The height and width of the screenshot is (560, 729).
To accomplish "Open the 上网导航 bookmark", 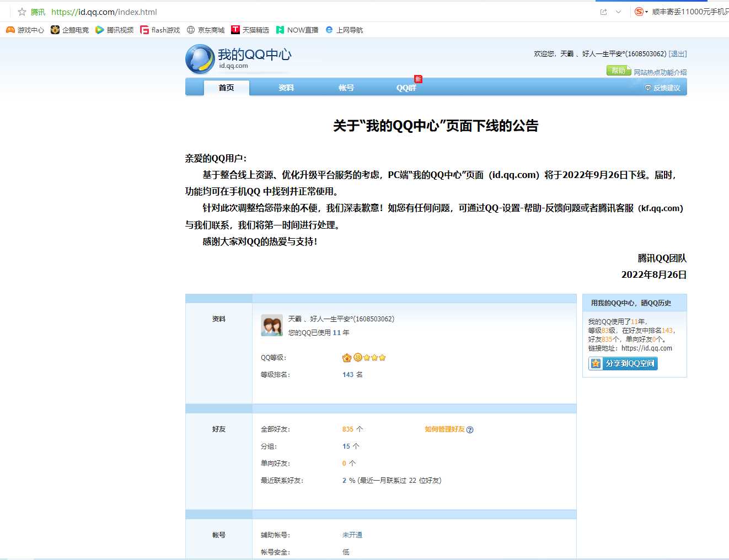I will (x=344, y=30).
